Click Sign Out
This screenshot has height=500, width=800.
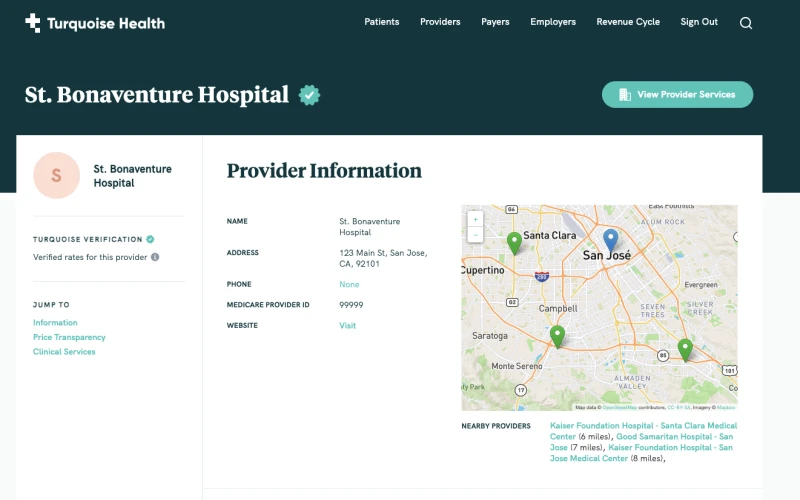[699, 22]
